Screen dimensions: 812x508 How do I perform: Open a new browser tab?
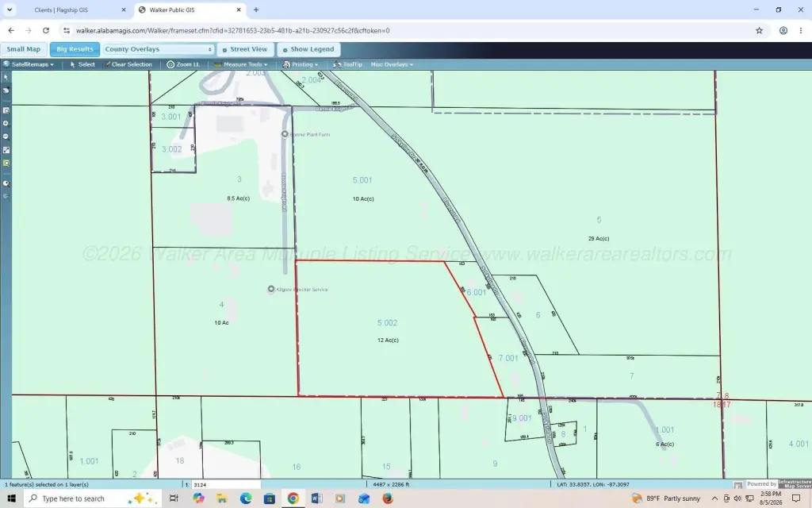(x=256, y=10)
